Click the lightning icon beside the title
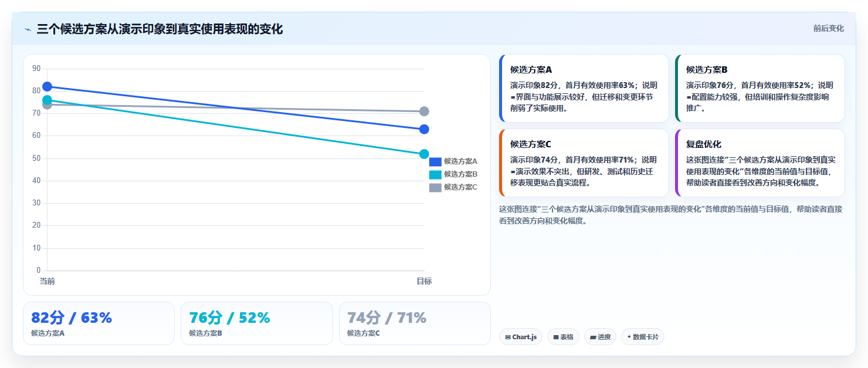This screenshot has width=868, height=368. [28, 29]
